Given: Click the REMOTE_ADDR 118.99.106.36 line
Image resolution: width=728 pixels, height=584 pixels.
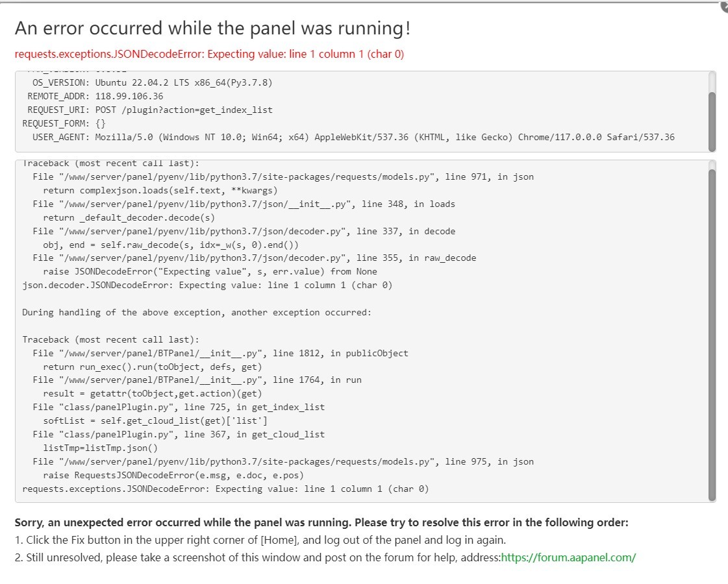Looking at the screenshot, I should [x=95, y=96].
